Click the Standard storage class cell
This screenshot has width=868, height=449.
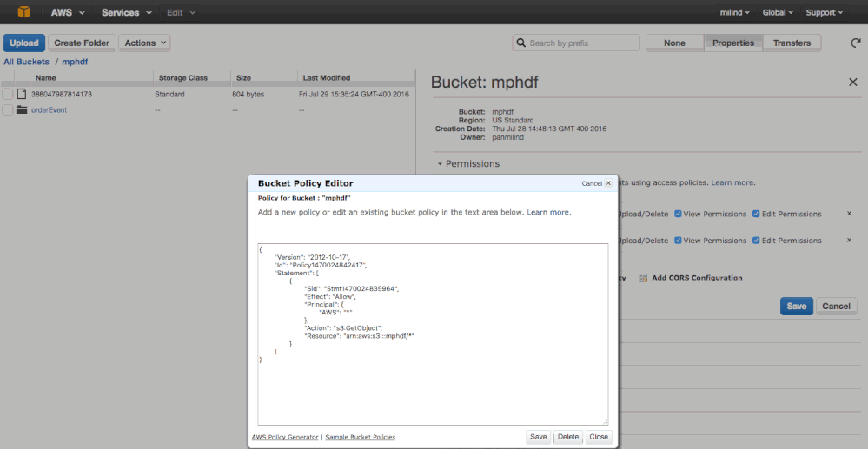169,94
